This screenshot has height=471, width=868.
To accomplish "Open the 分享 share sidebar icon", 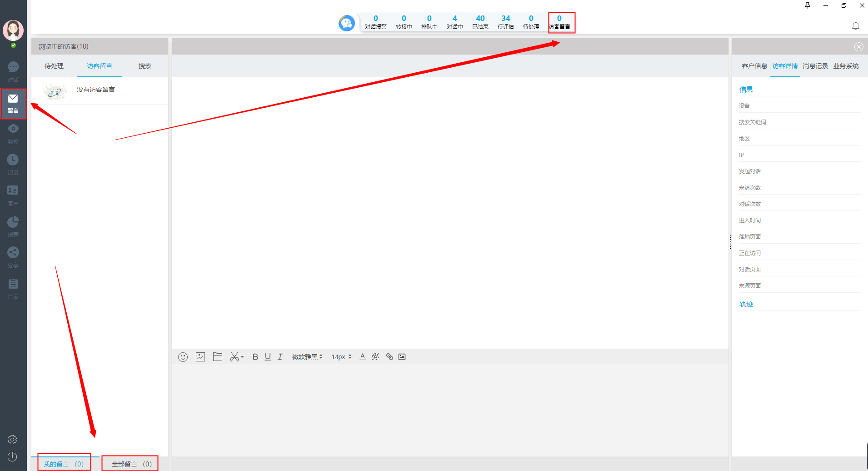I will tap(13, 258).
